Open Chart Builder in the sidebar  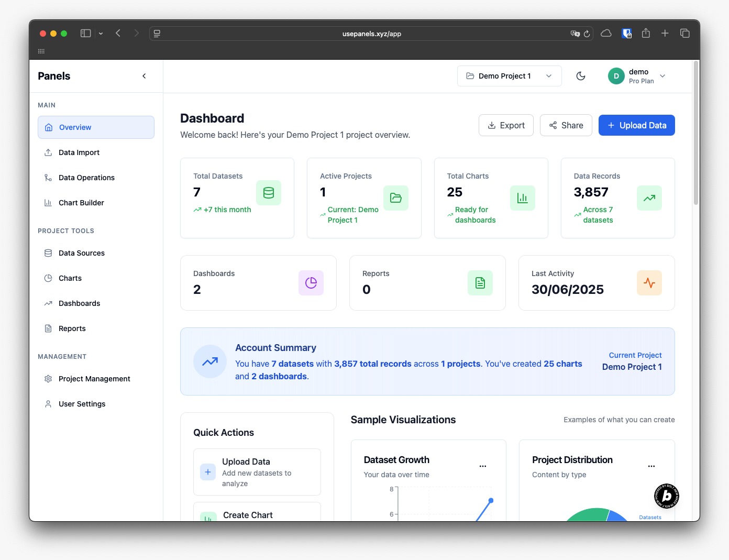[x=96, y=203]
